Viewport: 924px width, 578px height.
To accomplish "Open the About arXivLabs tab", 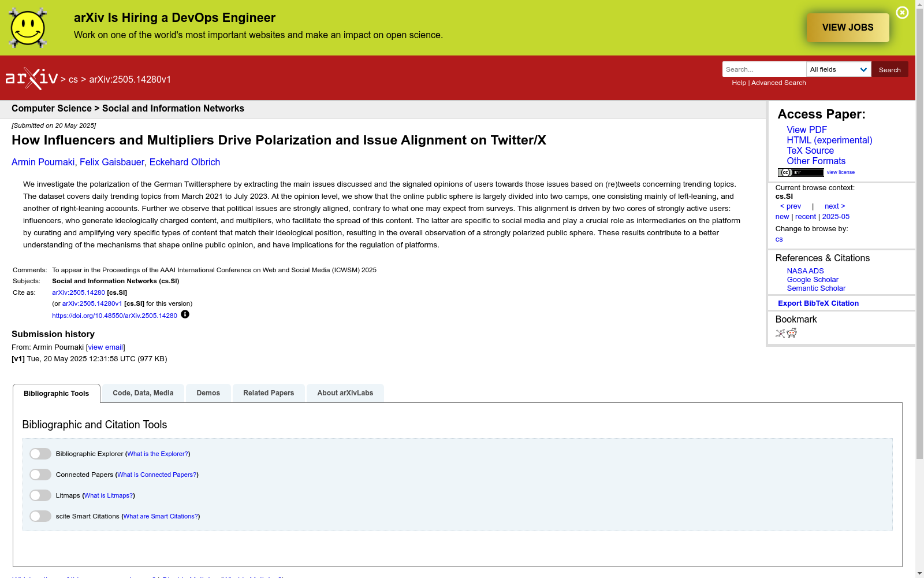I will click(345, 393).
